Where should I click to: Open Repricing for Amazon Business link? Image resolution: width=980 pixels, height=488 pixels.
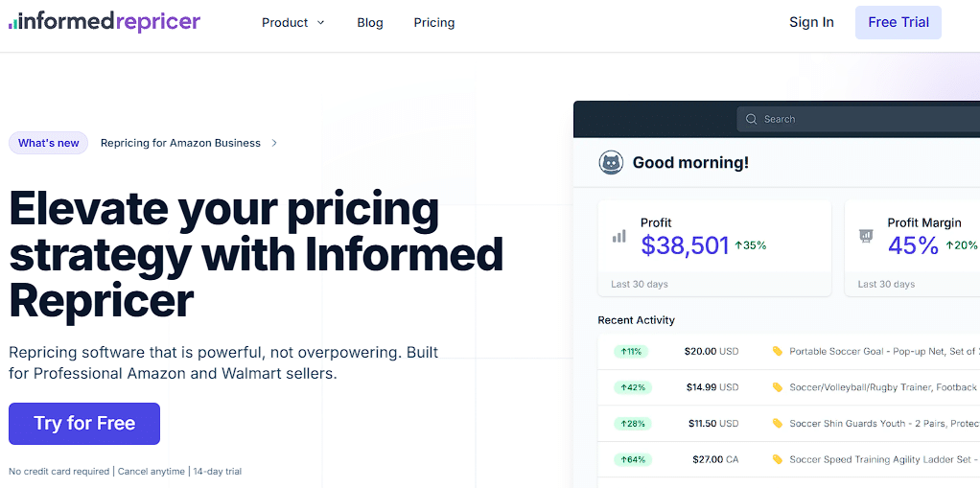180,143
